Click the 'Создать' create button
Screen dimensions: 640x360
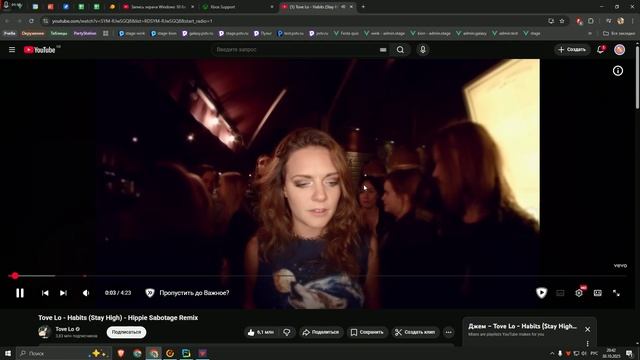(572, 49)
